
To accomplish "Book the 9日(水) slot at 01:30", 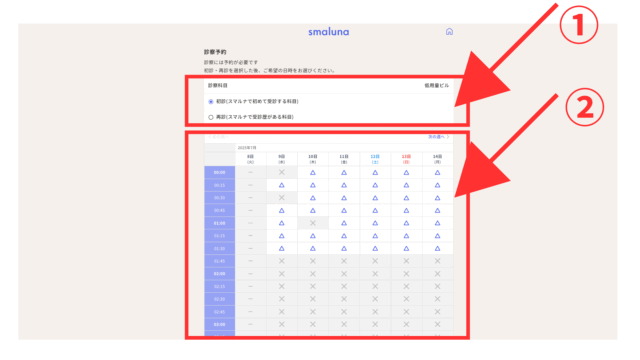I will click(282, 249).
